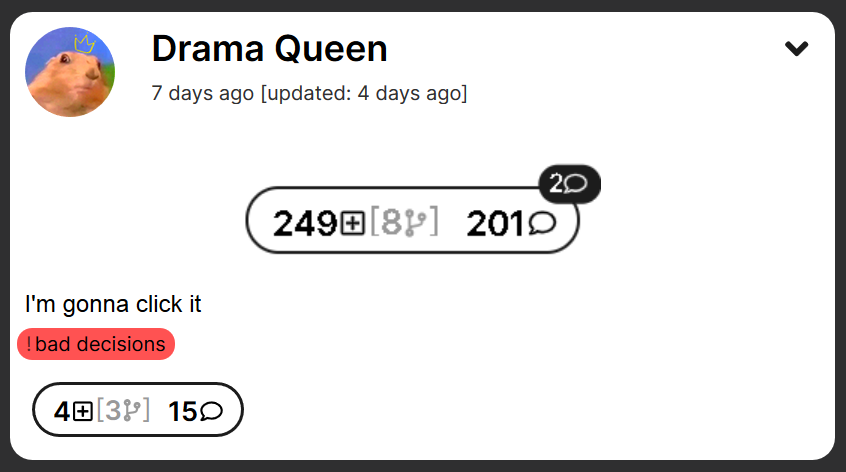Open Drama Queen's hamster avatar
Image resolution: width=846 pixels, height=472 pixels.
[x=70, y=72]
